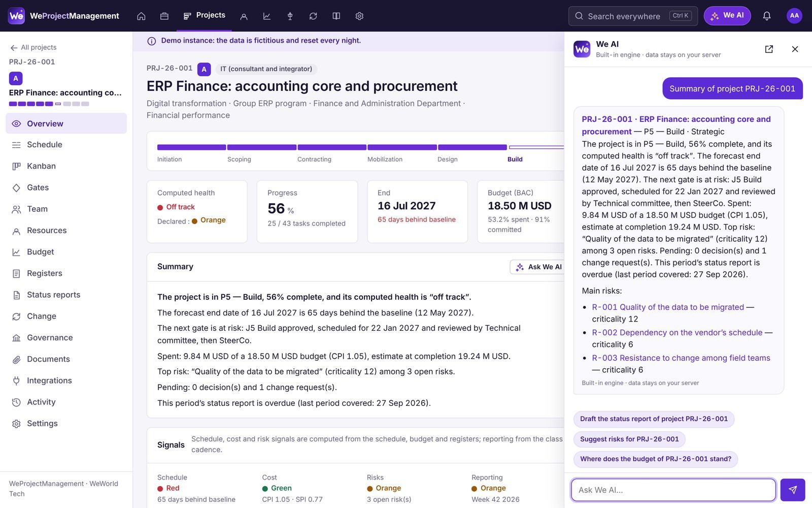Select the Projects tab in top navigation
The height and width of the screenshot is (508, 812).
coord(205,16)
